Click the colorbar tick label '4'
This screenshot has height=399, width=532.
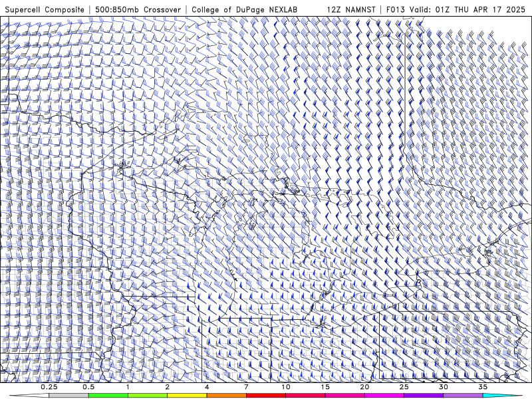[207, 387]
